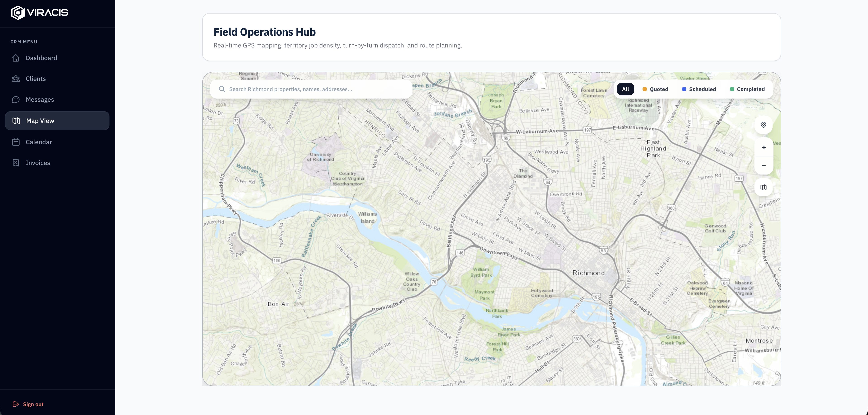Click Hollywood Cemetery label on map
The width and height of the screenshot is (868, 415).
tap(542, 293)
